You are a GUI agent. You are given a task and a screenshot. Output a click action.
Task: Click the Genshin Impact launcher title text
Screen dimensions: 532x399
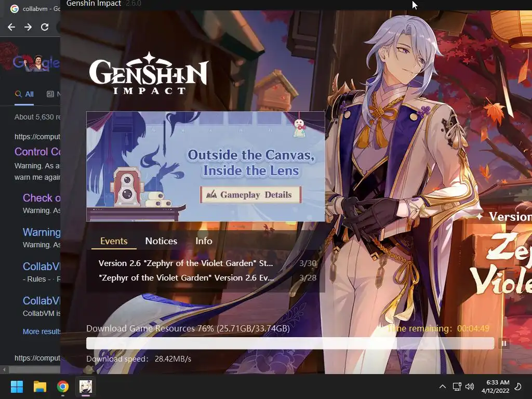[x=94, y=4]
